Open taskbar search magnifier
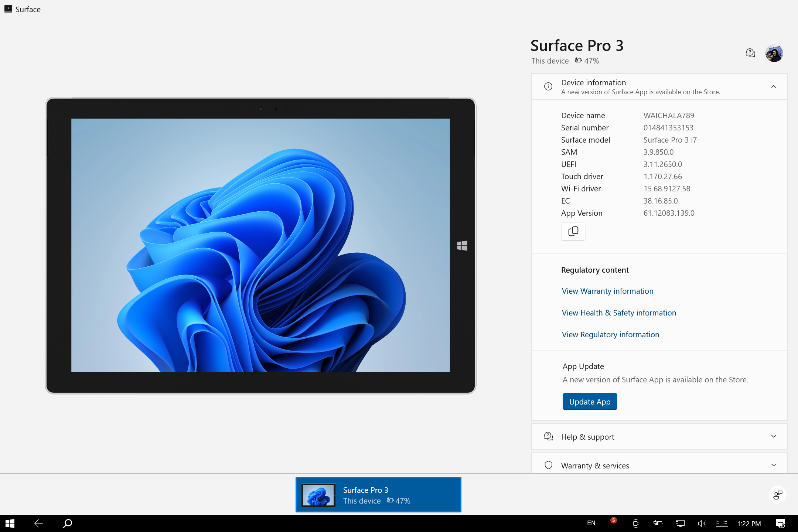The image size is (798, 532). 68,524
